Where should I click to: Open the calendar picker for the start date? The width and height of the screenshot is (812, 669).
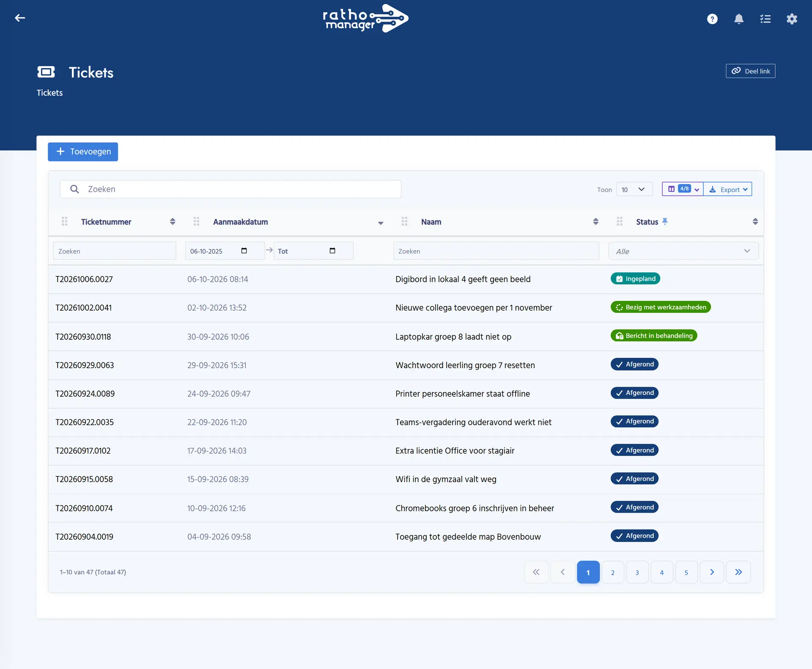click(244, 251)
